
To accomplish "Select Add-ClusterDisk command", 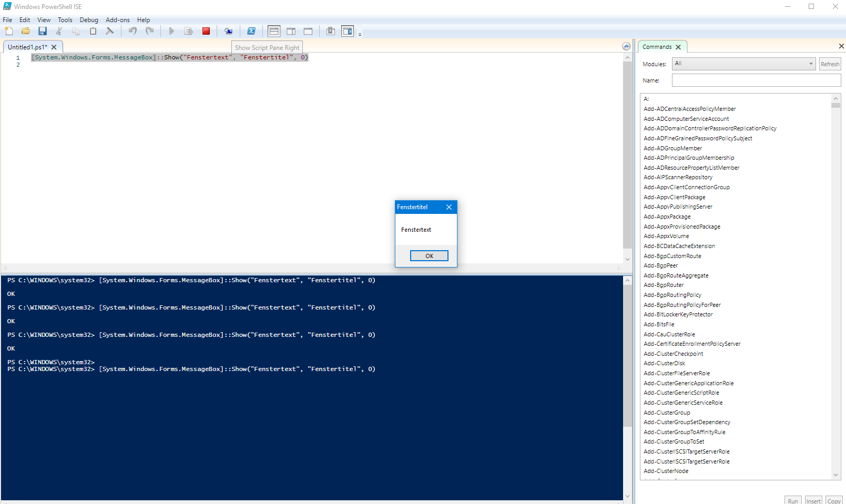I will coord(664,363).
